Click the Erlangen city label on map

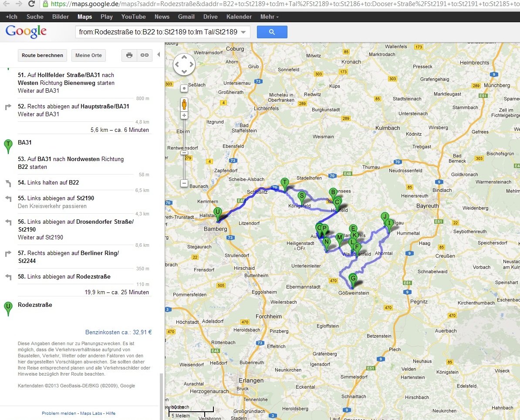point(251,380)
